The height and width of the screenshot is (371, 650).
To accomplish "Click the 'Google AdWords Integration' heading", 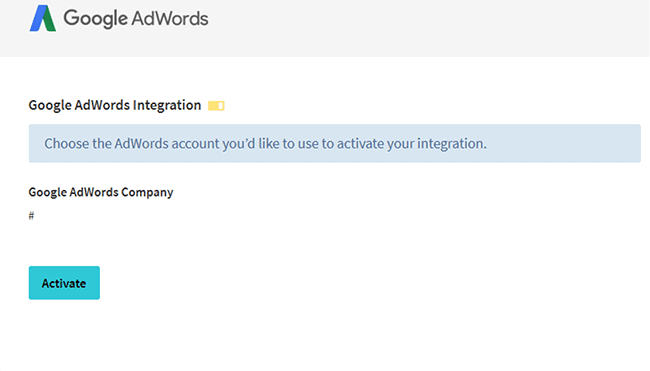I will (x=115, y=105).
